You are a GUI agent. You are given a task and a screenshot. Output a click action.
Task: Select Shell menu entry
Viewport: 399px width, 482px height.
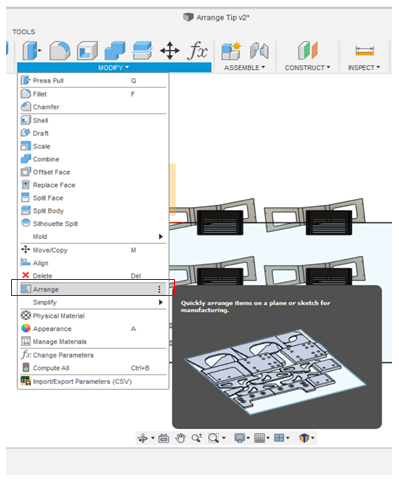click(93, 120)
